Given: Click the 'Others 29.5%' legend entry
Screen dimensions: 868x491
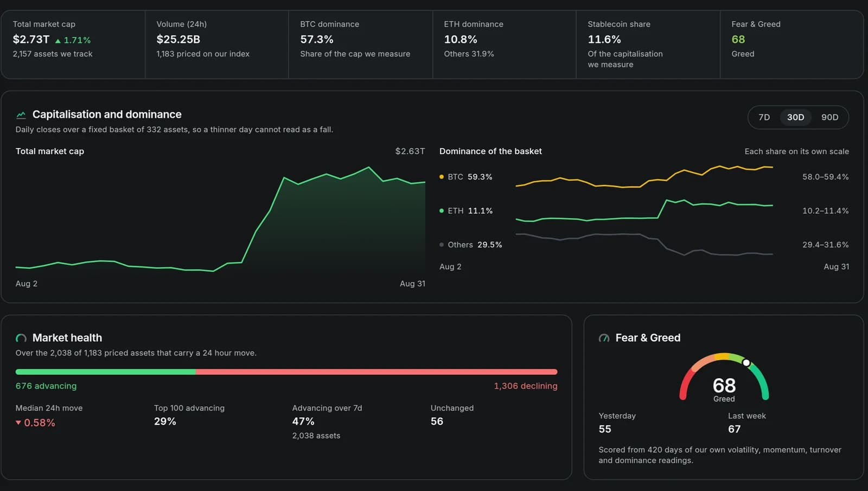Looking at the screenshot, I should pyautogui.click(x=471, y=245).
